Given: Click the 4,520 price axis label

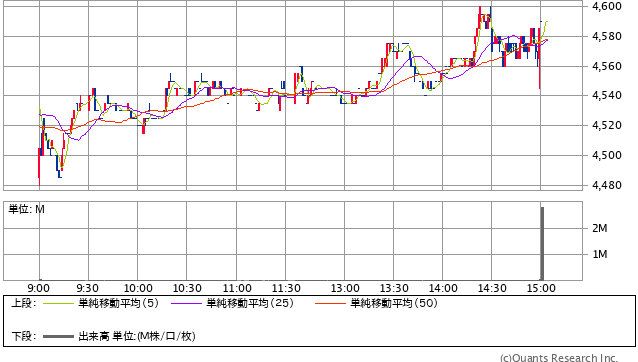Looking at the screenshot, I should coord(607,125).
